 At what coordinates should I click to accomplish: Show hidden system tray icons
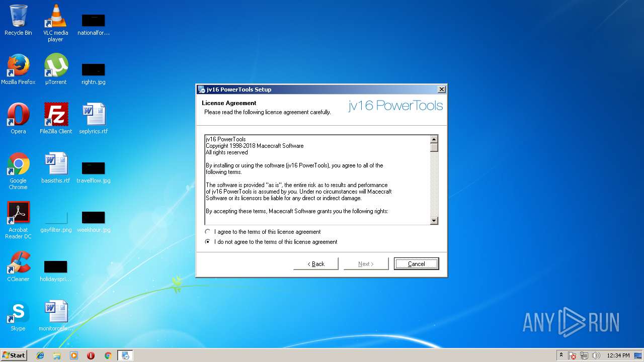click(x=561, y=355)
